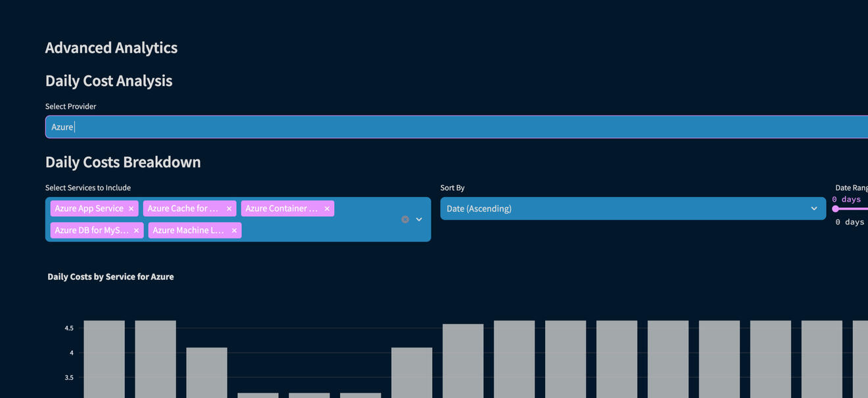Clear all selected services with the circle x icon
The height and width of the screenshot is (398, 868).
(405, 219)
